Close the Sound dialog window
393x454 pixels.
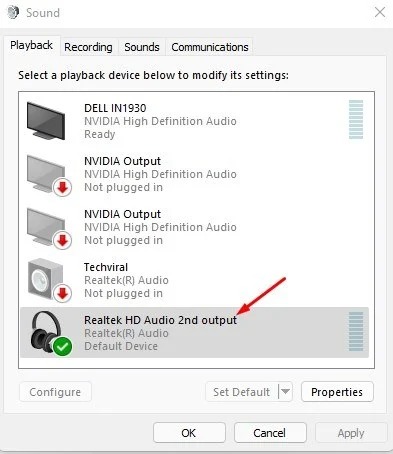coord(380,13)
